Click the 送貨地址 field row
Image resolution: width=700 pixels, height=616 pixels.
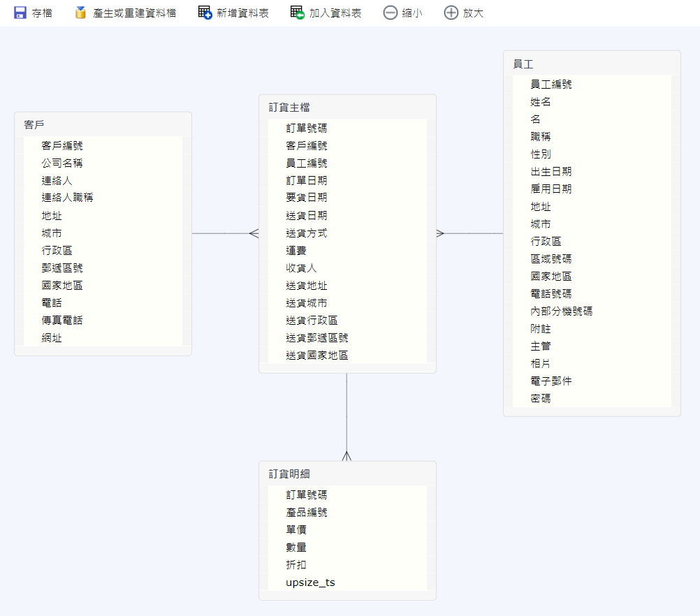pos(347,285)
